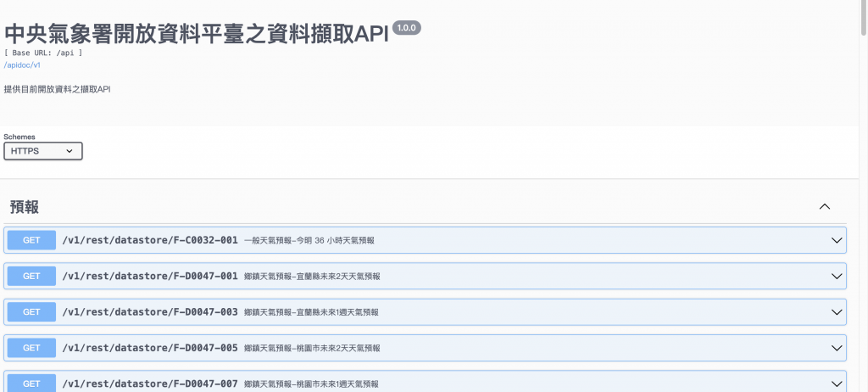Click path /v1/rest/datastore/F-C0032-001
Screen dimensions: 868x392
150,240
